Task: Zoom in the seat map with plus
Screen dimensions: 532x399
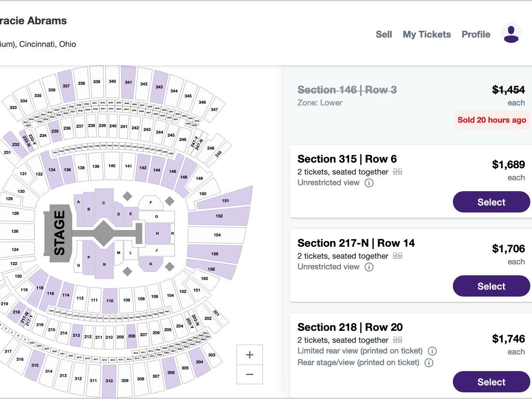Action: 250,355
